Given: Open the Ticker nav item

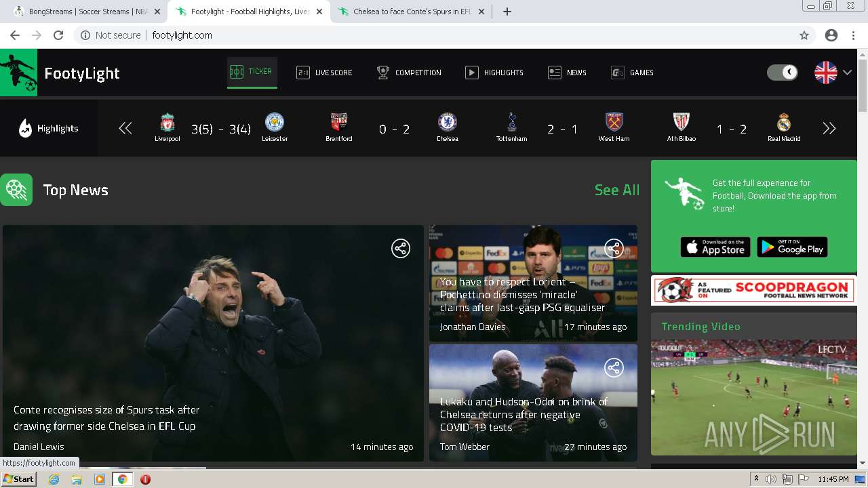Looking at the screenshot, I should [252, 72].
